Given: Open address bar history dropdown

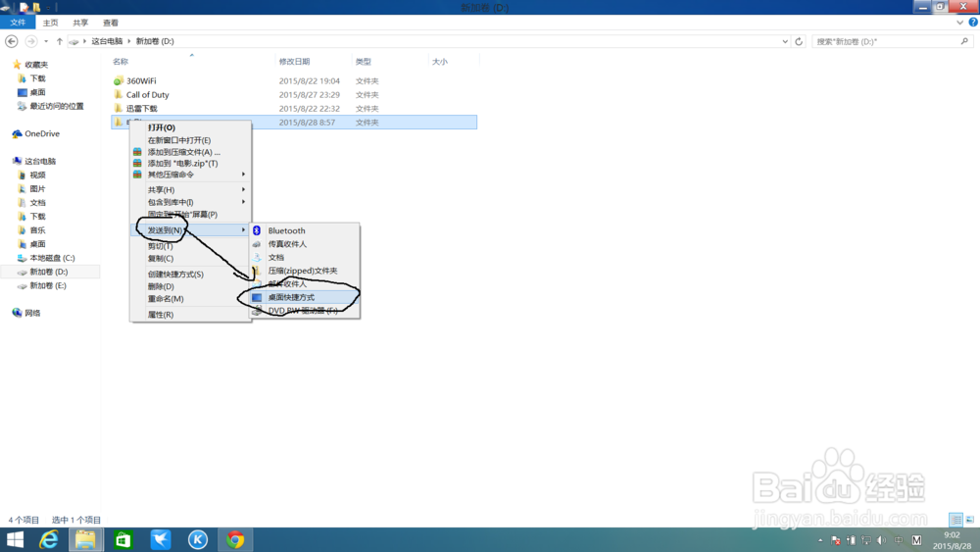Looking at the screenshot, I should click(785, 41).
